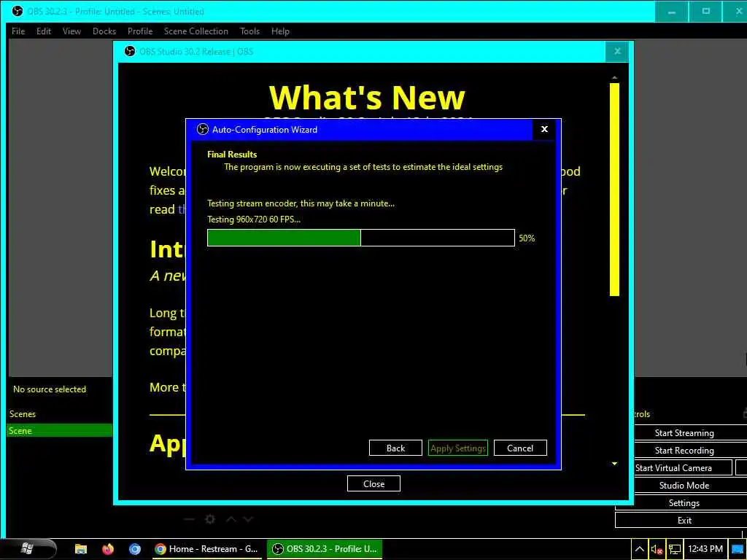Click Start Recording in the Controls dock
This screenshot has height=560, width=747.
click(x=684, y=450)
